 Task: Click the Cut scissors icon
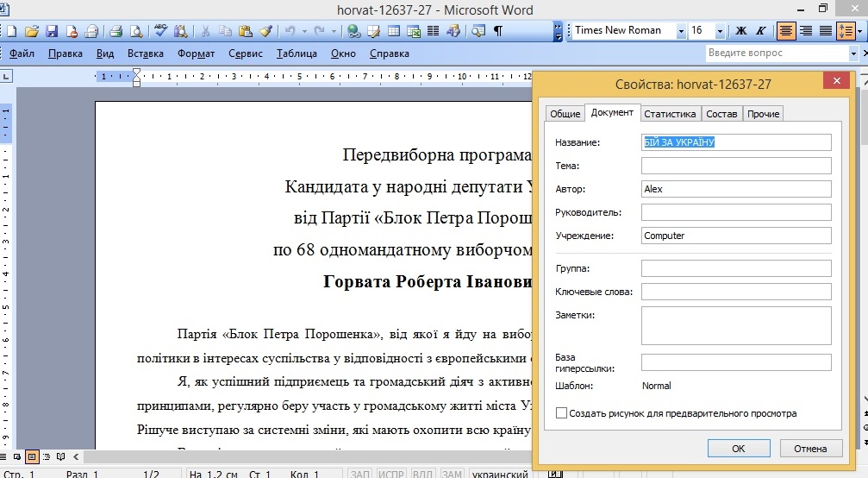tap(205, 31)
